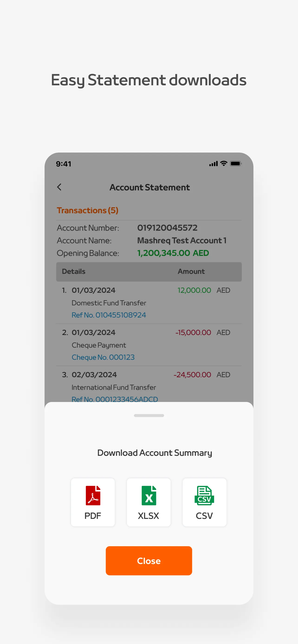Viewport: 298px width, 644px height.
Task: Select account number 019120045572
Action: tap(167, 228)
